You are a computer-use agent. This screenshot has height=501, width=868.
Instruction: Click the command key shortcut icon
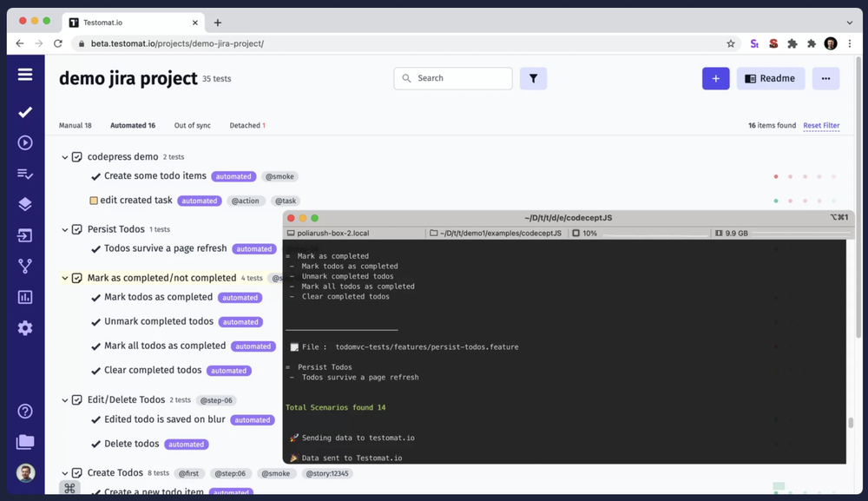pos(69,488)
